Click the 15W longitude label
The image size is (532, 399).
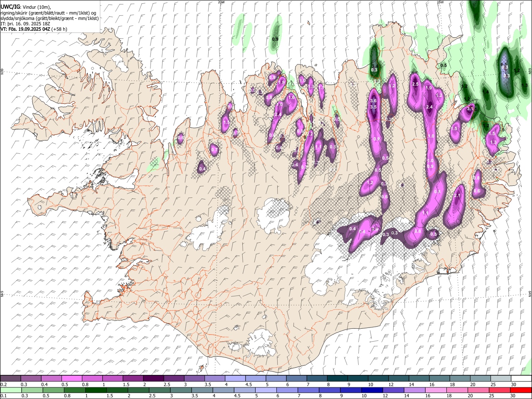(x=440, y=2)
